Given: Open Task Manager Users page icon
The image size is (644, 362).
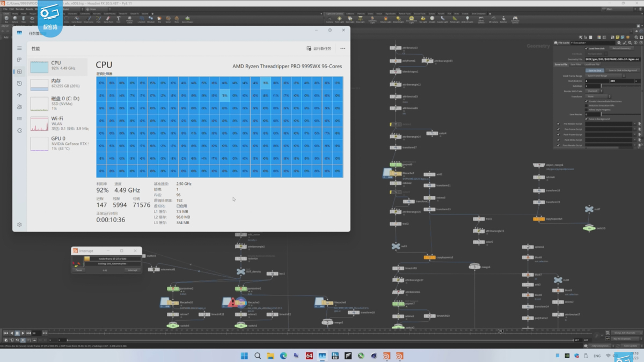Looking at the screenshot, I should (19, 107).
